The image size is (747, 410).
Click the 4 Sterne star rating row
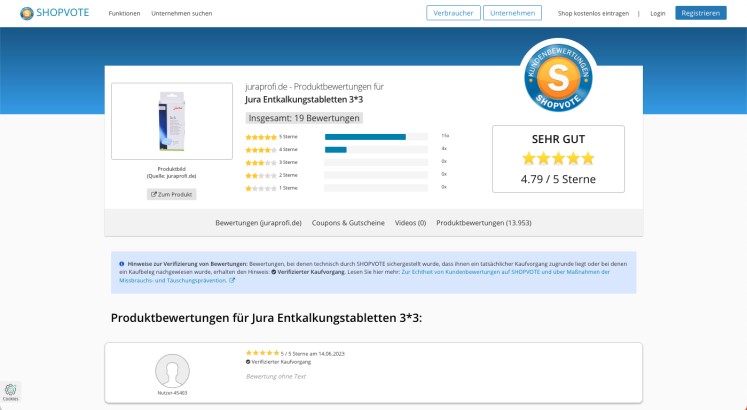[271, 150]
